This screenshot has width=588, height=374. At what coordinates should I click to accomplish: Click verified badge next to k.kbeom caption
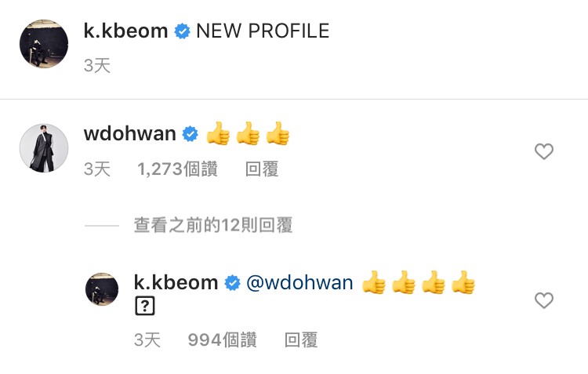click(x=182, y=31)
